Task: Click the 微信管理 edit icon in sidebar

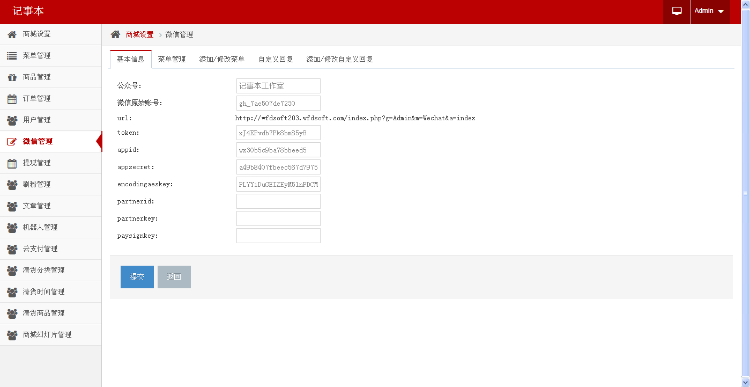Action: [12, 142]
